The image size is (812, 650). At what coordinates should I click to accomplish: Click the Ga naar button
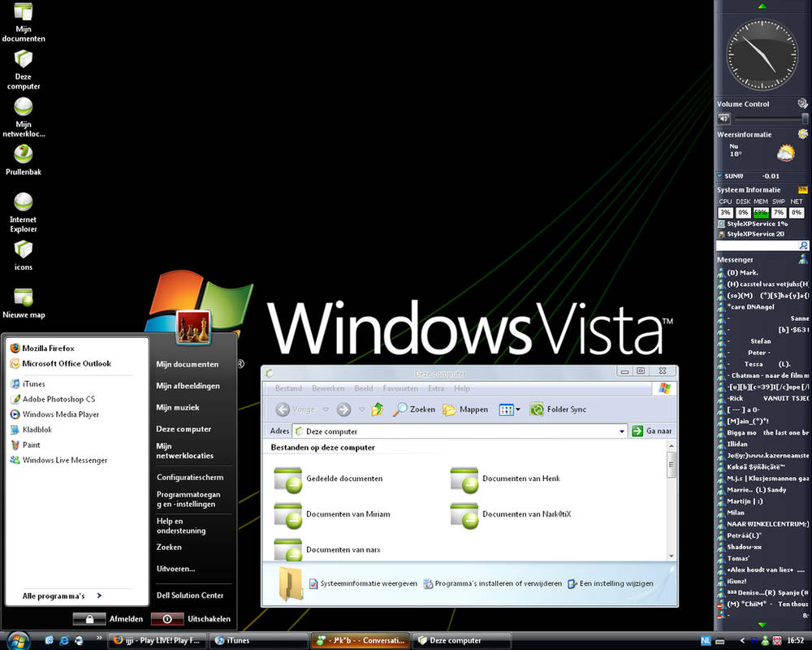pyautogui.click(x=652, y=431)
